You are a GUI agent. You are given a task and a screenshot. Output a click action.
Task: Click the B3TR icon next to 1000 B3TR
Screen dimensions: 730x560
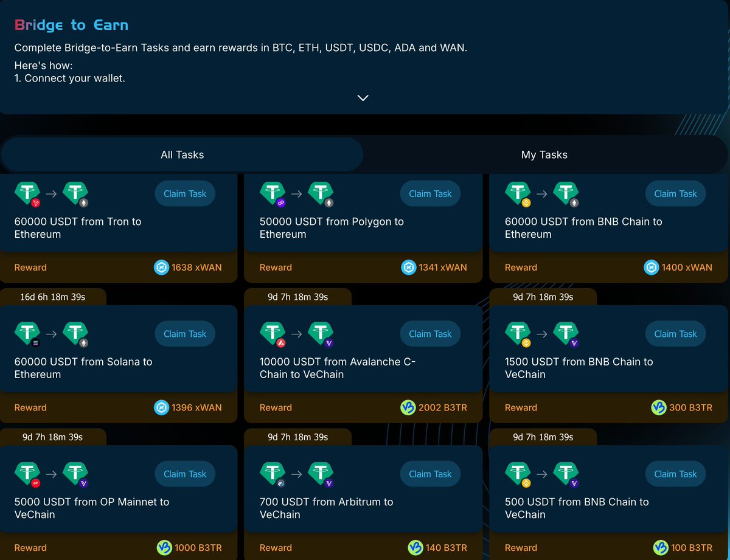click(x=162, y=547)
